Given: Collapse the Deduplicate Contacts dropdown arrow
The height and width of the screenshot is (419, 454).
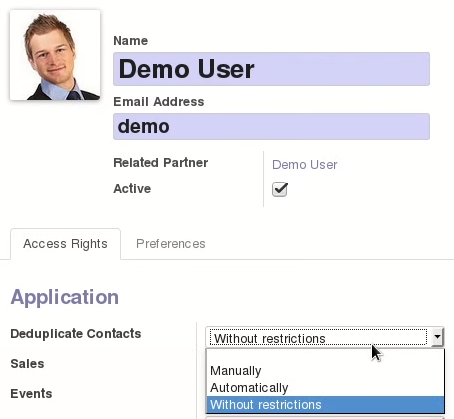Looking at the screenshot, I should point(437,337).
